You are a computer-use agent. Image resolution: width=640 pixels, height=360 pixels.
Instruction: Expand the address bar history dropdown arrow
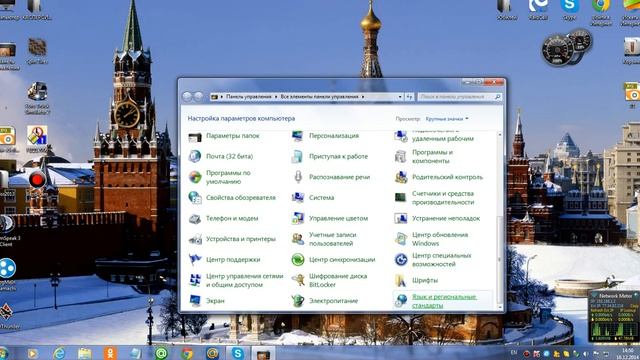click(x=400, y=97)
